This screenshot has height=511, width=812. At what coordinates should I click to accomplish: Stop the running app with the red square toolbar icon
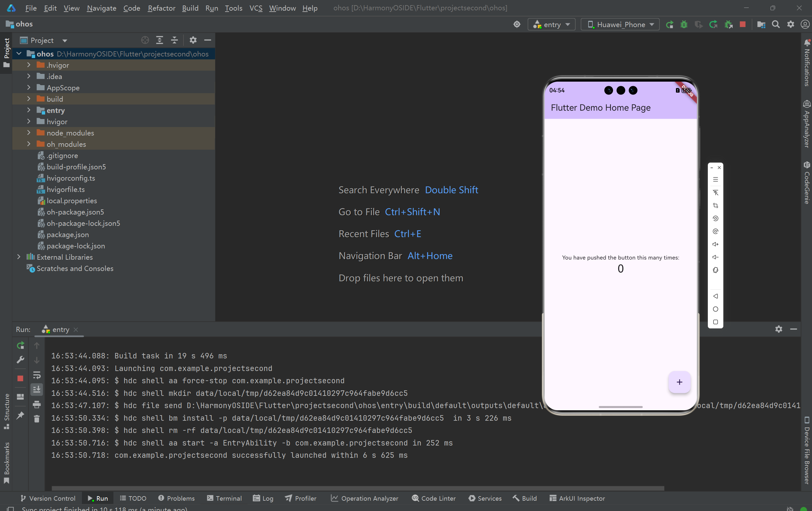(x=743, y=24)
